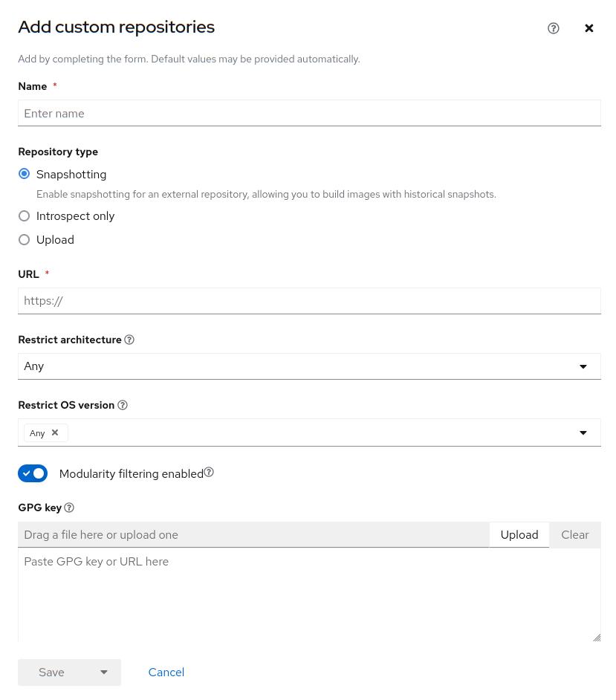616x700 pixels.
Task: Click the help icon beside the dialog title
Action: point(553,28)
